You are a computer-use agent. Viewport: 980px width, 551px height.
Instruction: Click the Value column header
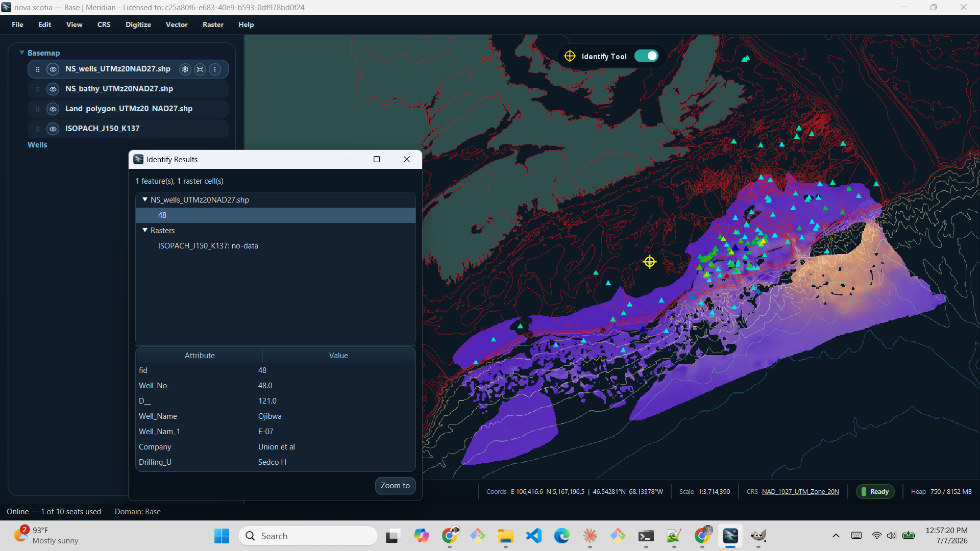pyautogui.click(x=338, y=356)
